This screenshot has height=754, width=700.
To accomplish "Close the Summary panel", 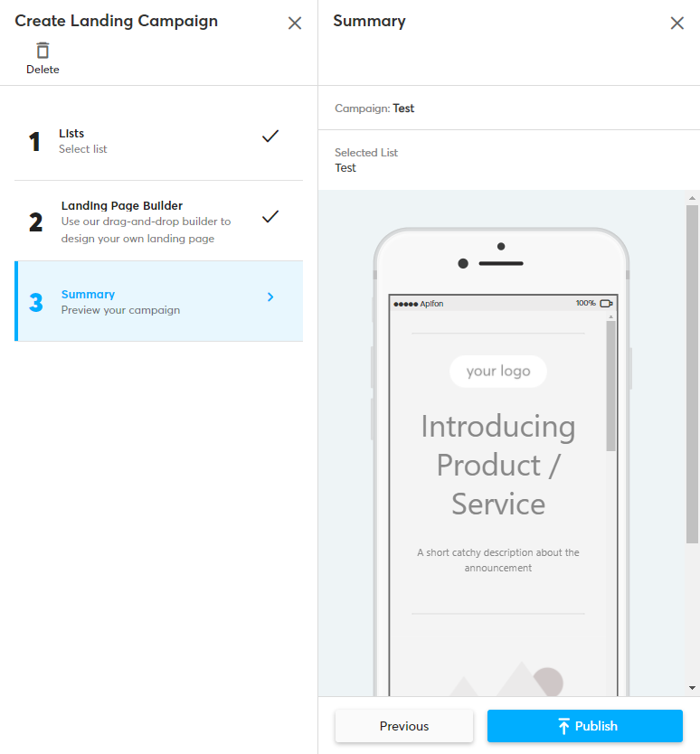I will tap(676, 24).
